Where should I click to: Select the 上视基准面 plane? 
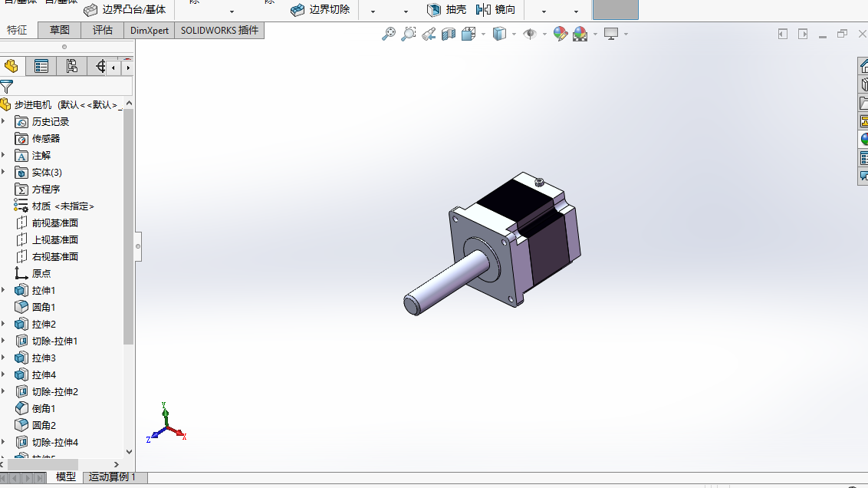click(x=47, y=240)
